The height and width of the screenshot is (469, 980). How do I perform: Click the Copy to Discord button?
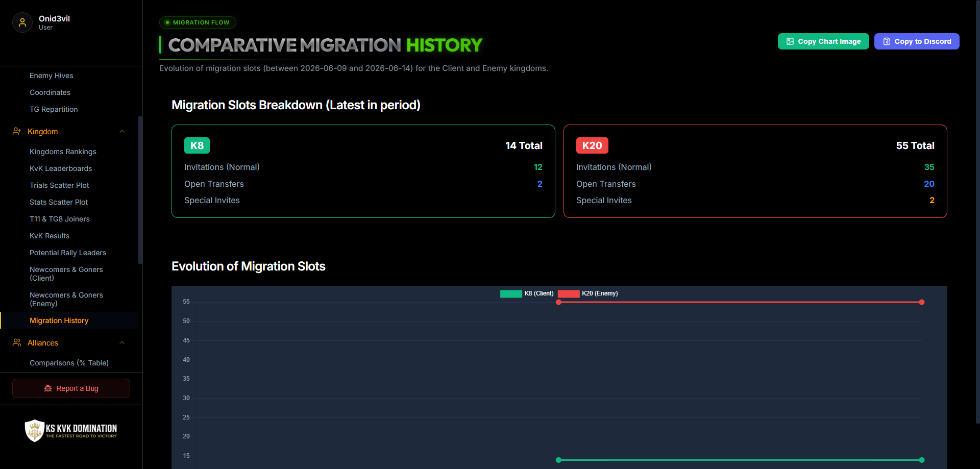pos(917,41)
